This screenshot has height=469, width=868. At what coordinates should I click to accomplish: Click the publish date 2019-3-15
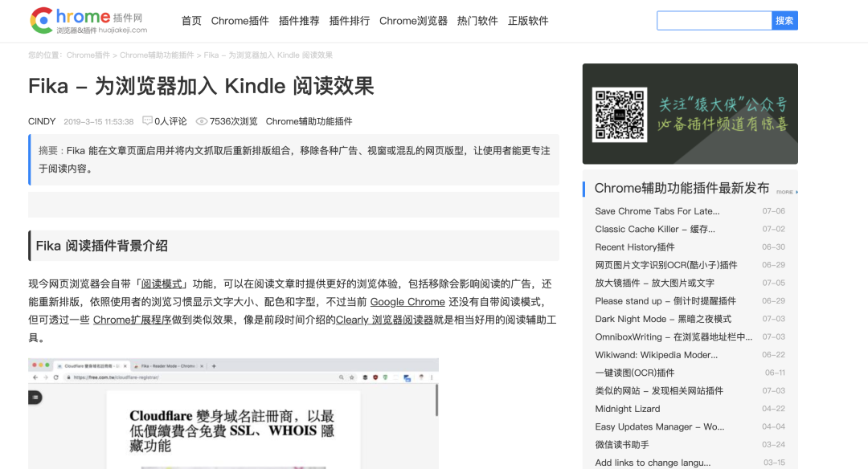[99, 122]
